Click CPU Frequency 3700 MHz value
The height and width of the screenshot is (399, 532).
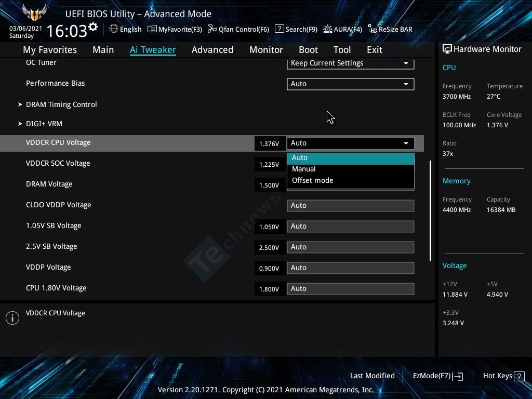coord(457,97)
